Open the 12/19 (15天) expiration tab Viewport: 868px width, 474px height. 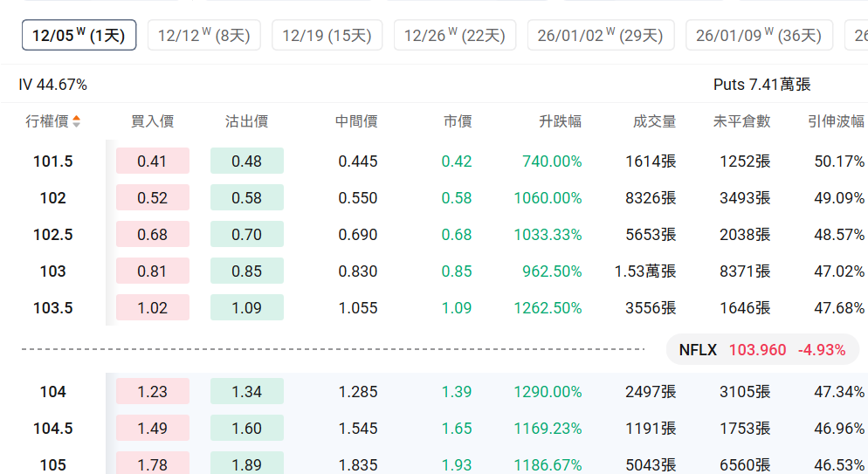point(327,35)
